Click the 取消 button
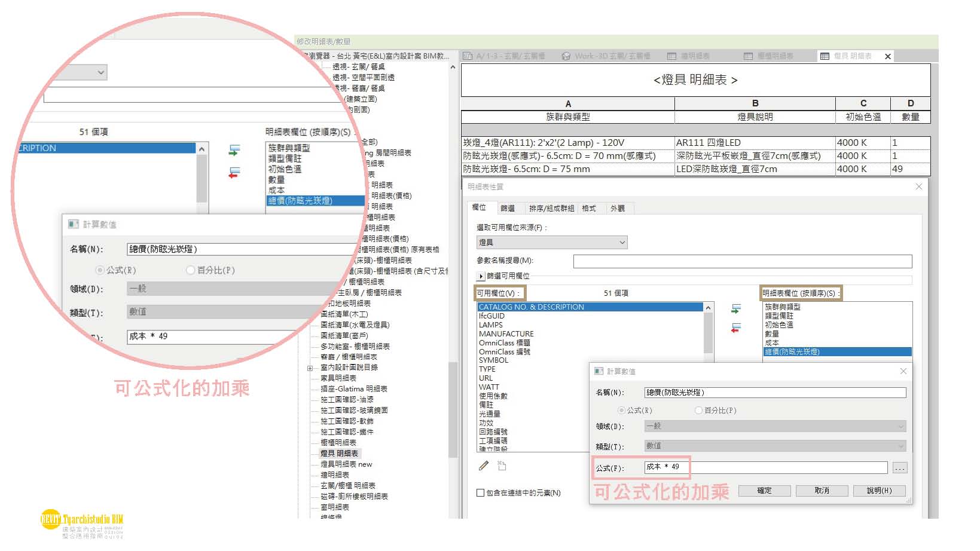Viewport: 980px width, 551px height. [x=822, y=491]
